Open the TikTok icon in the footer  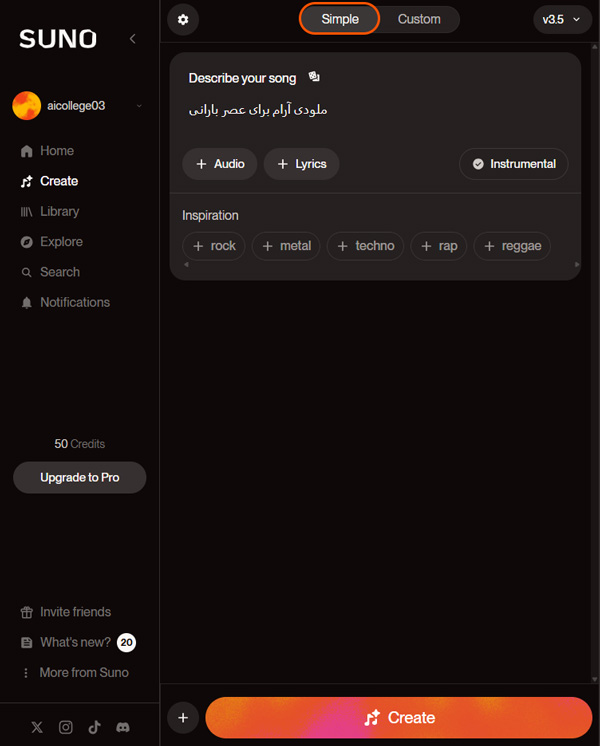point(94,727)
